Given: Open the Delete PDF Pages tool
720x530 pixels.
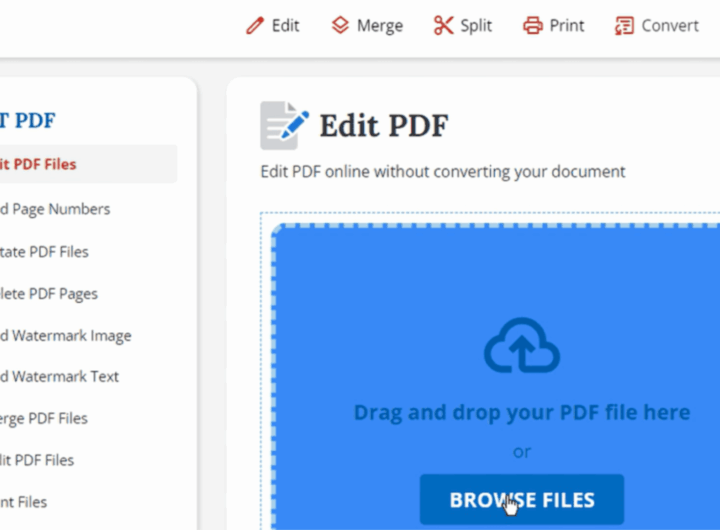Looking at the screenshot, I should click(x=48, y=294).
